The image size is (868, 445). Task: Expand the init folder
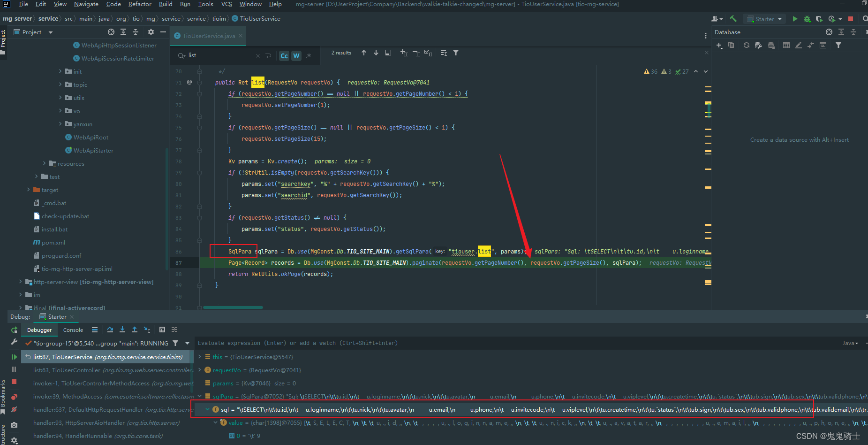60,71
